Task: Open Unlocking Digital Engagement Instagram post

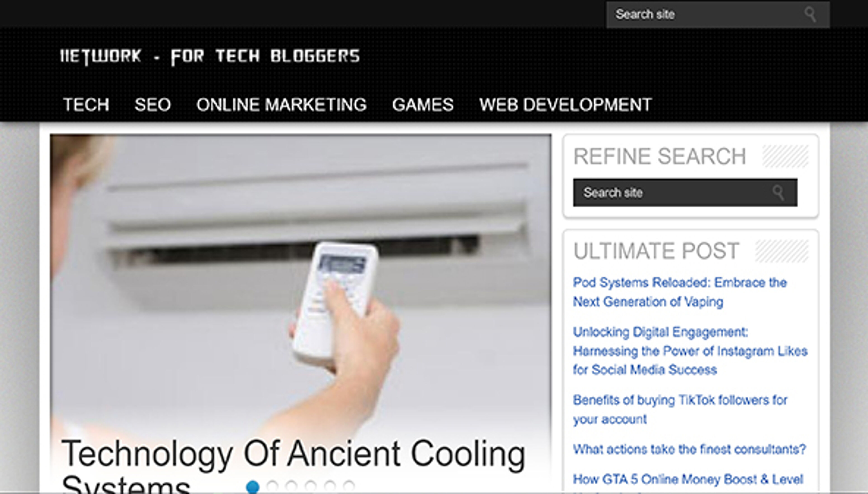Action: 690,351
